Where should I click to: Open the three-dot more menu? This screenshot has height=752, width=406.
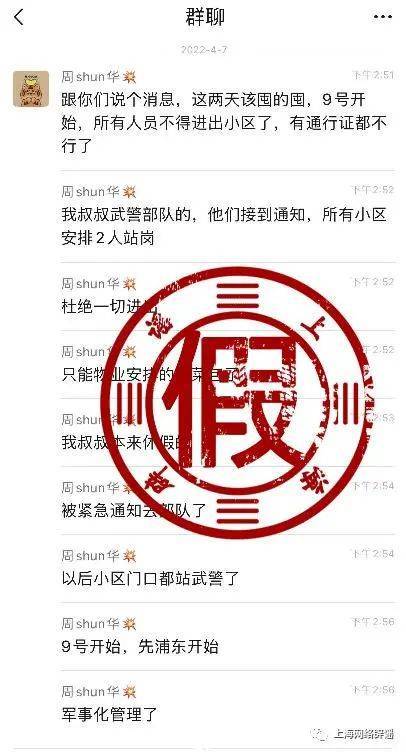(382, 17)
